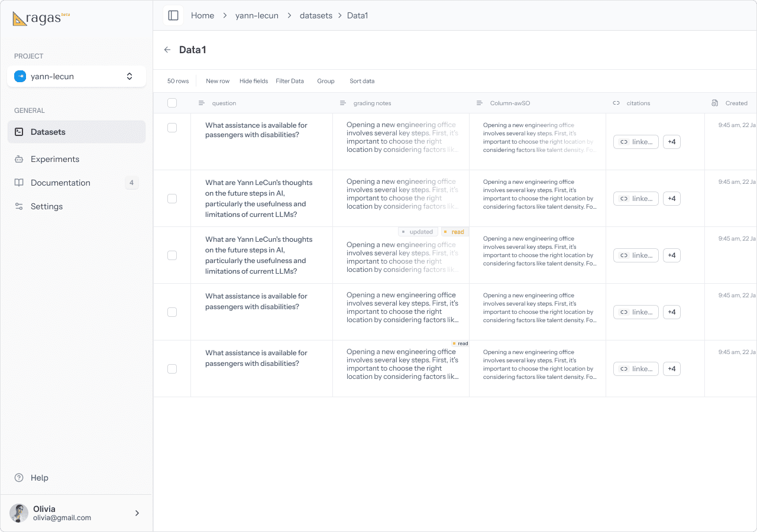This screenshot has width=757, height=532.
Task: Tick the select-all checkbox in table header
Action: [x=172, y=103]
